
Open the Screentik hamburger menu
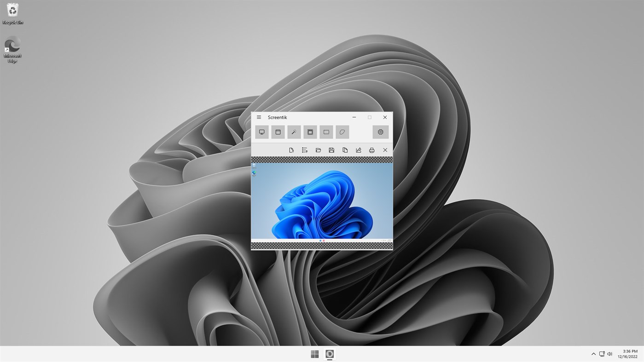tap(258, 117)
